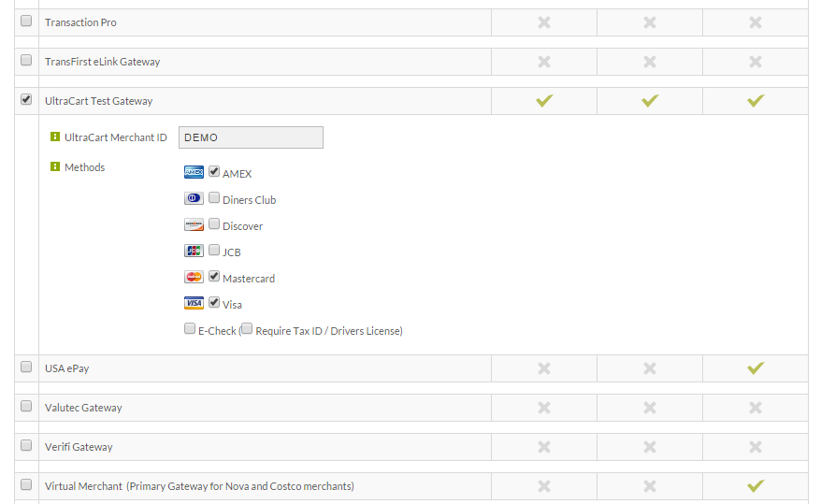Enable the Transaction Pro gateway checkbox
821x504 pixels.
(26, 21)
